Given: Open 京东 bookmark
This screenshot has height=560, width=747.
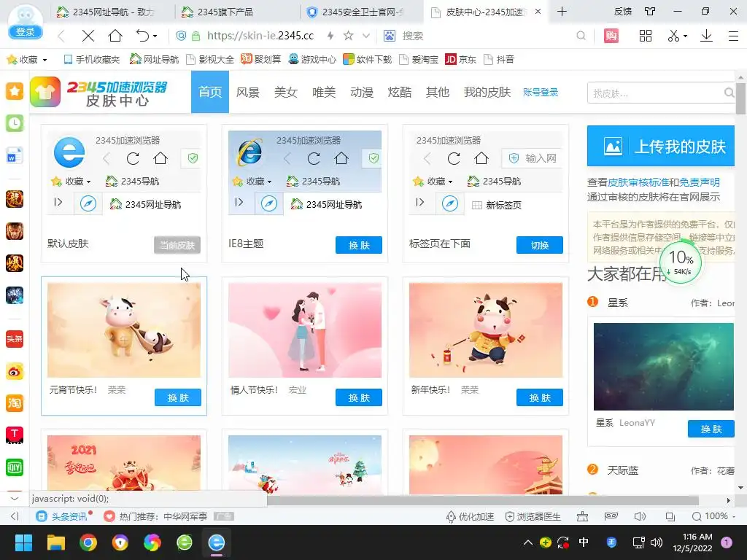Looking at the screenshot, I should (460, 60).
